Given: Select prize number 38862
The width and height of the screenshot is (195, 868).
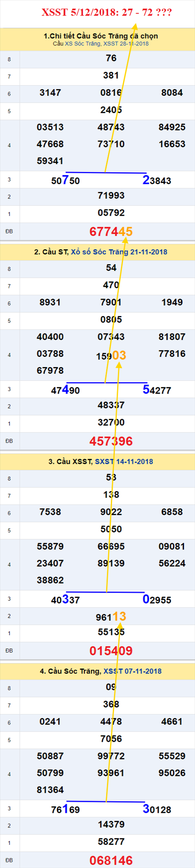Looking at the screenshot, I should pyautogui.click(x=50, y=580).
